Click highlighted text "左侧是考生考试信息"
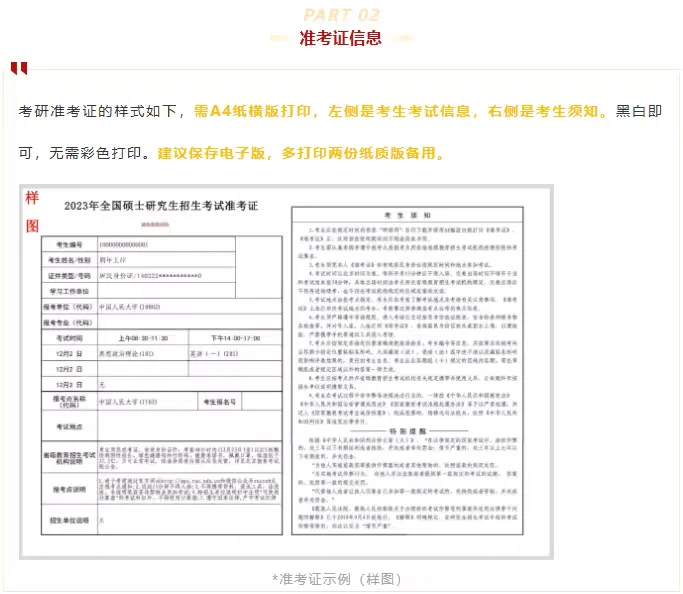 pos(399,111)
